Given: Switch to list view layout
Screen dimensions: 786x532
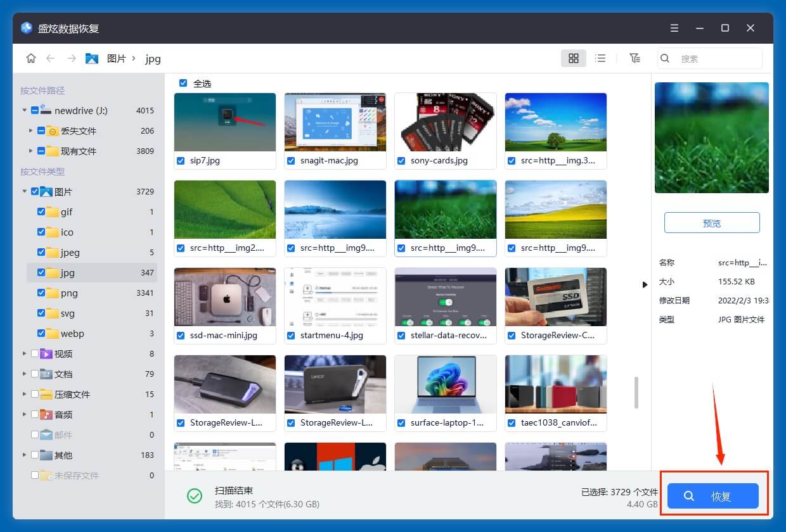Looking at the screenshot, I should (600, 58).
